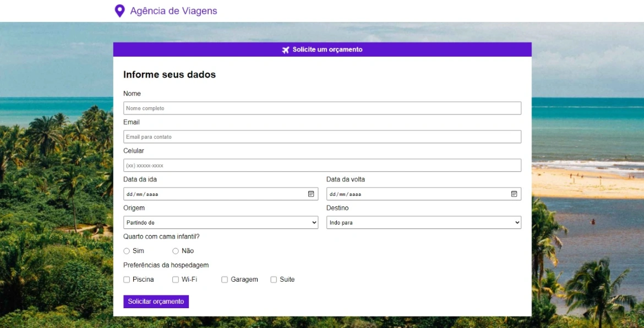Click the Agência de Viagens title link
644x328 pixels.
click(173, 11)
